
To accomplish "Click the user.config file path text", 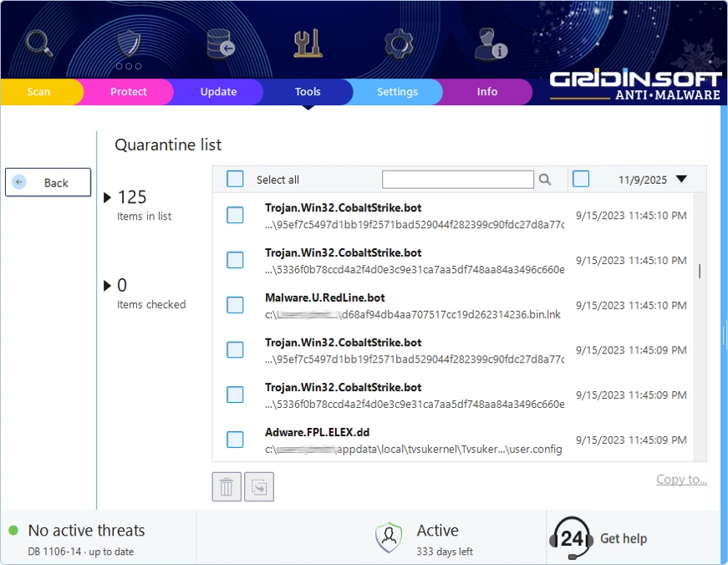I will click(413, 450).
